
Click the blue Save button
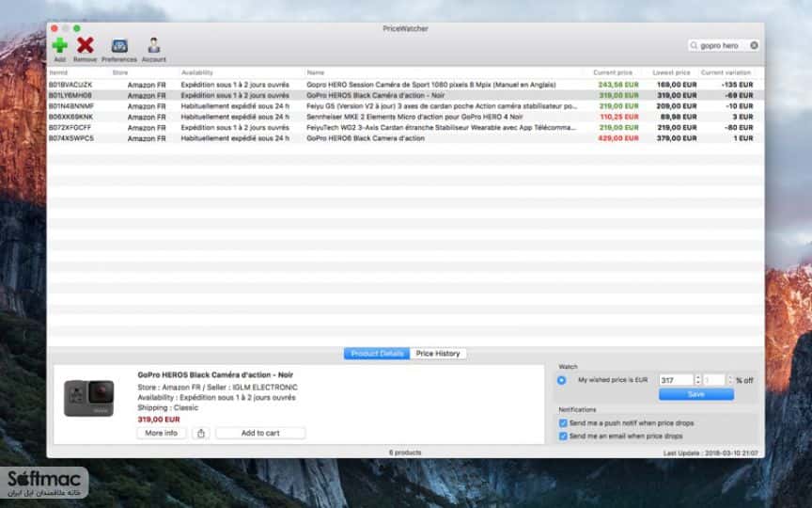[x=696, y=395]
